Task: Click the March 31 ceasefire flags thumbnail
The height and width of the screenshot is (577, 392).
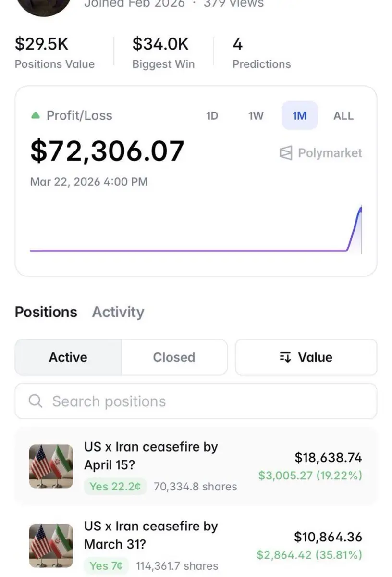Action: (51, 546)
